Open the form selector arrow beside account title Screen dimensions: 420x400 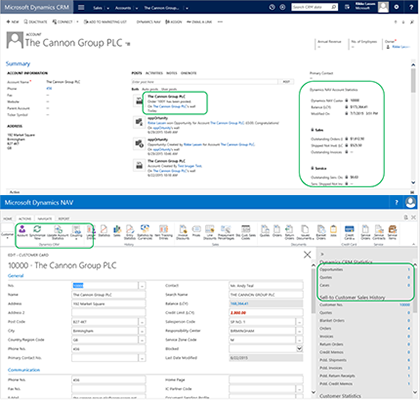point(128,44)
